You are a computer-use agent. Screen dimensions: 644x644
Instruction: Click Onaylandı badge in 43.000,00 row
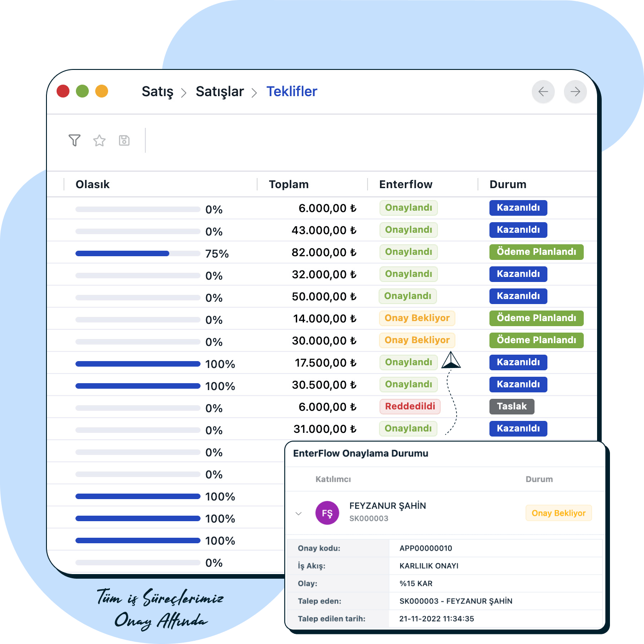[x=408, y=230]
